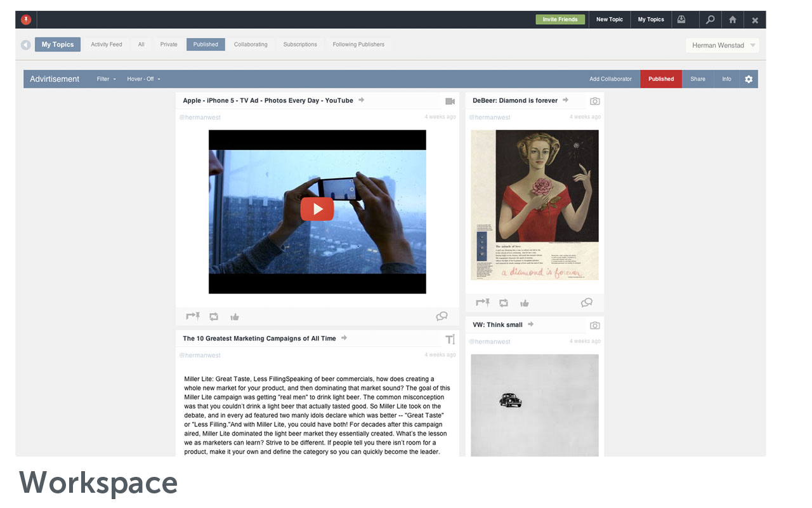Open the Collaborating tab
Viewport: 812px width, 508px height.
point(251,44)
